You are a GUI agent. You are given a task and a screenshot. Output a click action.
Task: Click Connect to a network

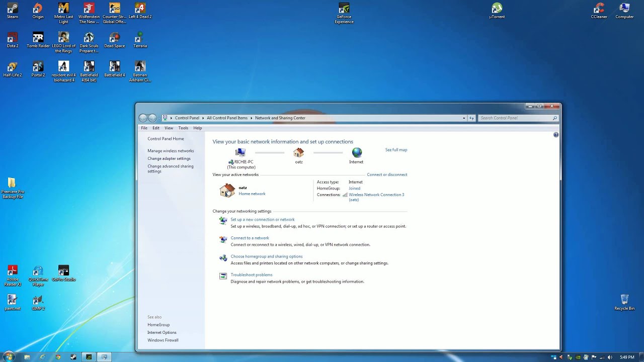tap(250, 238)
